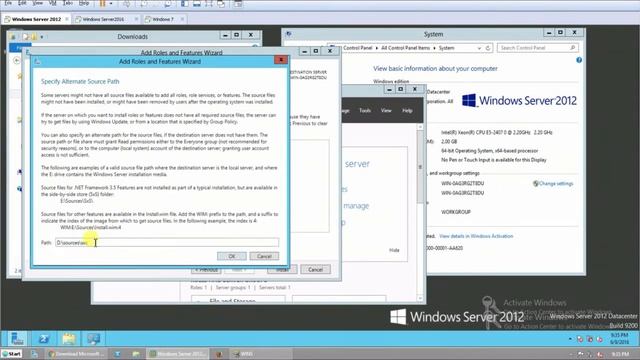Open the power options dropdown beside pause
This screenshot has width=640, height=360.
(111, 3)
